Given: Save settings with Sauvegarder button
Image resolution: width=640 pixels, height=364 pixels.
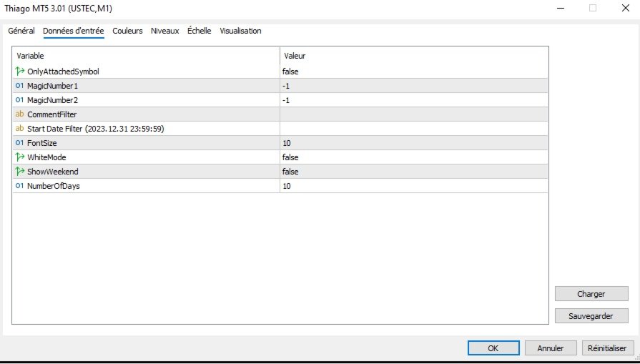Looking at the screenshot, I should click(591, 316).
